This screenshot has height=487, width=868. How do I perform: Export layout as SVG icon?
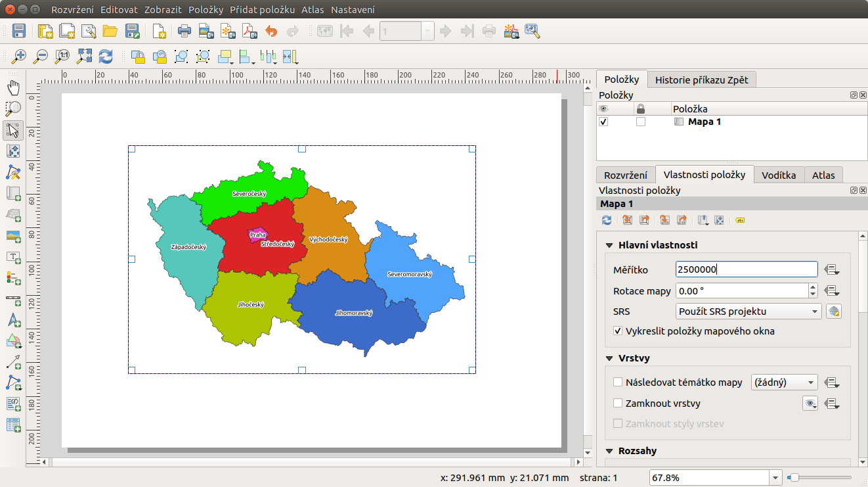point(228,31)
